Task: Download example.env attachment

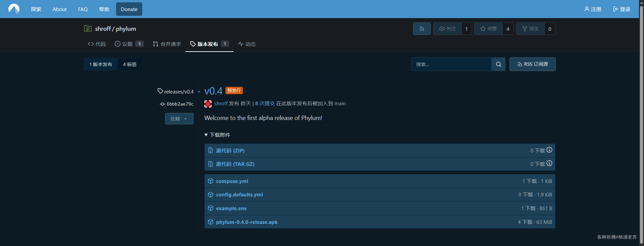Action: pos(231,208)
